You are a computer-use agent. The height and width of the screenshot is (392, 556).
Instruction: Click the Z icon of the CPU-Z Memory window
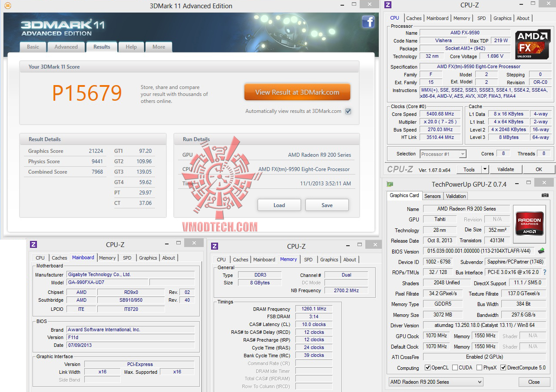[214, 246]
